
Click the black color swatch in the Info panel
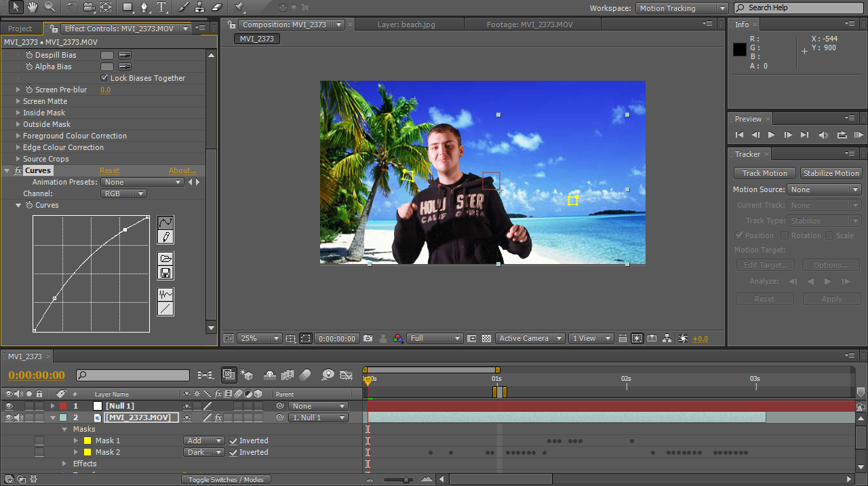[739, 49]
